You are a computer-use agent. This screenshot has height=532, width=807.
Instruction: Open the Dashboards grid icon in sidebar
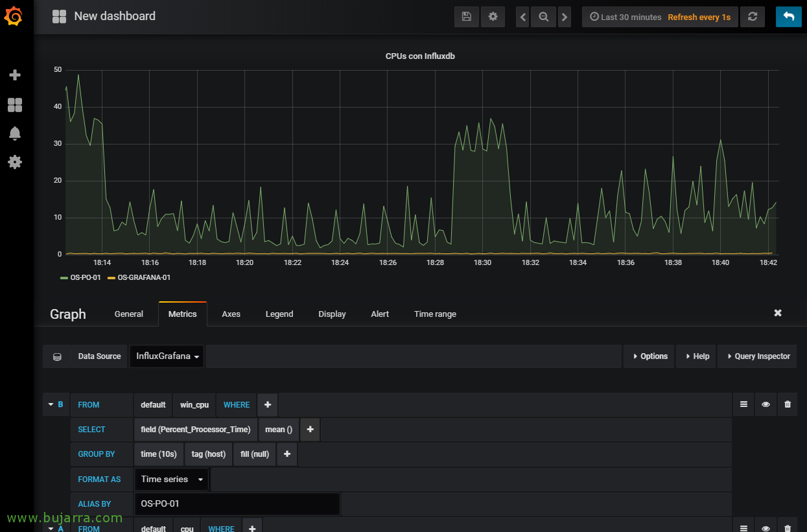coord(15,105)
